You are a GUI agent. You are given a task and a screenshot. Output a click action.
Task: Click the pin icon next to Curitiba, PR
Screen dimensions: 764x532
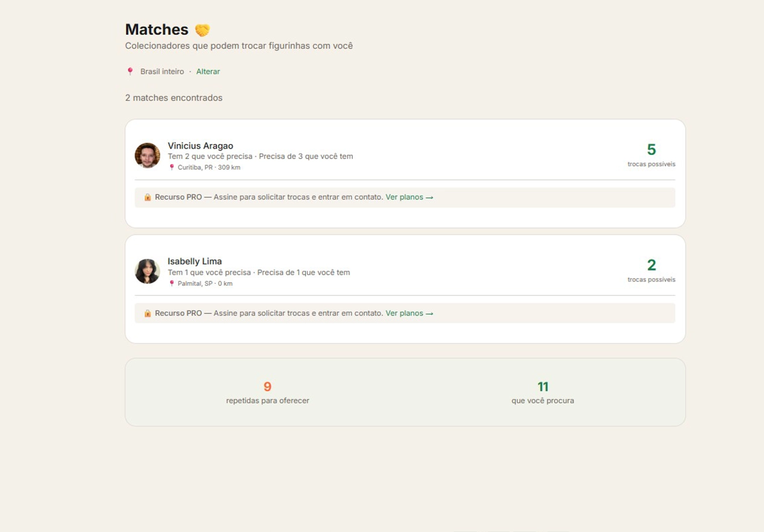point(171,167)
